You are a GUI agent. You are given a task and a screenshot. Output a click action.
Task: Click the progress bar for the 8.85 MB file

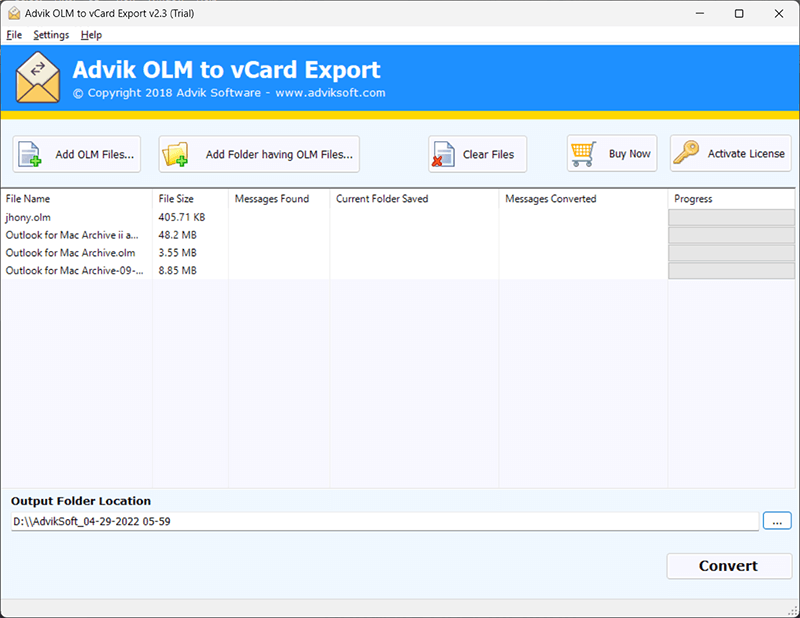[x=732, y=270]
